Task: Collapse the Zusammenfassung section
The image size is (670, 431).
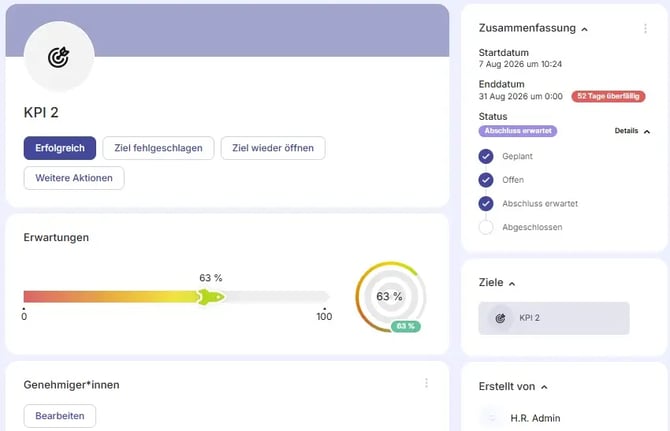Action: click(585, 29)
